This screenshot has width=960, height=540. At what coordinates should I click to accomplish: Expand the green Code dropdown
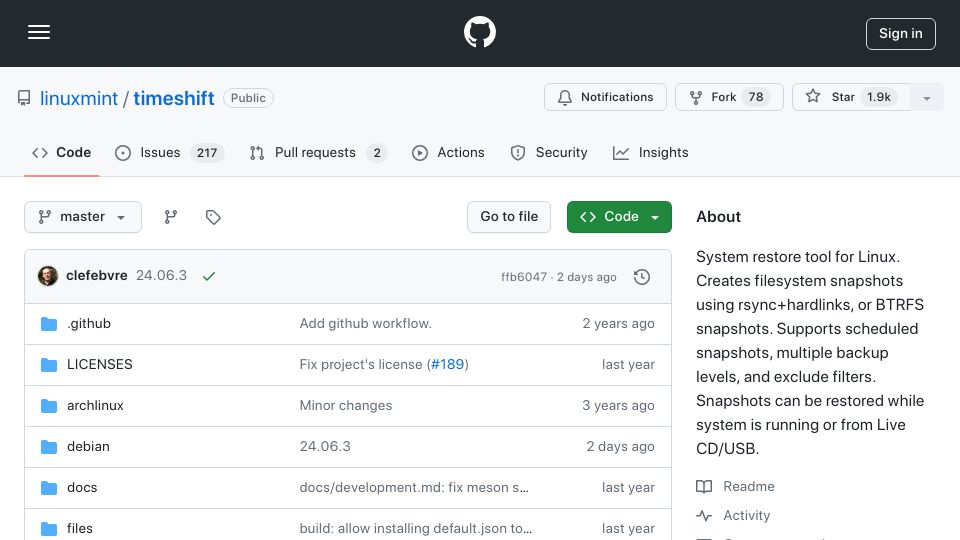pos(619,217)
